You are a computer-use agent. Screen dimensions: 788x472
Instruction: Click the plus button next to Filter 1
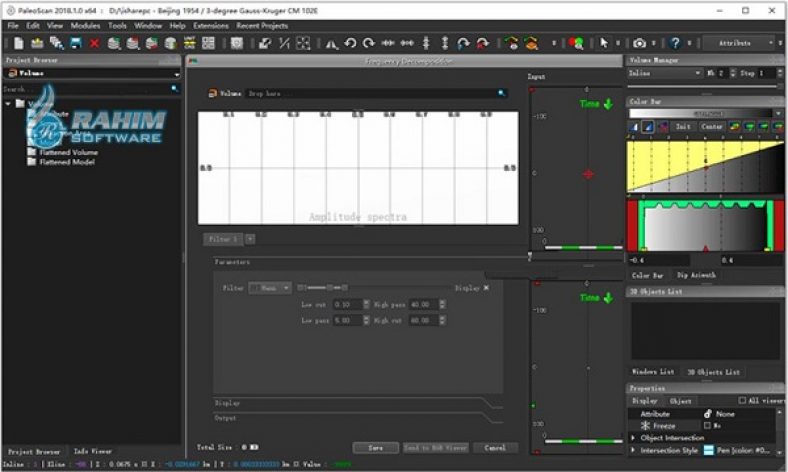tap(250, 239)
